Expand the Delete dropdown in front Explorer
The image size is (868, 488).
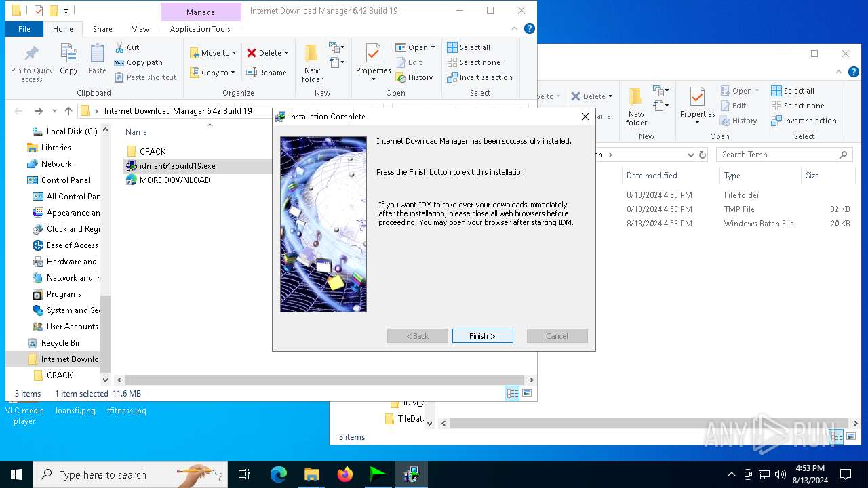point(286,53)
